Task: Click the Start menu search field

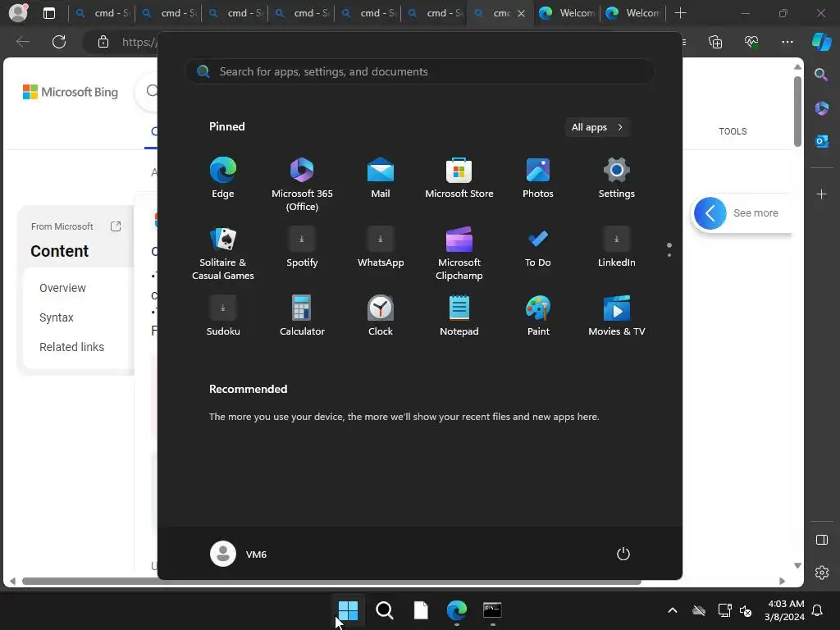Action: [419, 71]
